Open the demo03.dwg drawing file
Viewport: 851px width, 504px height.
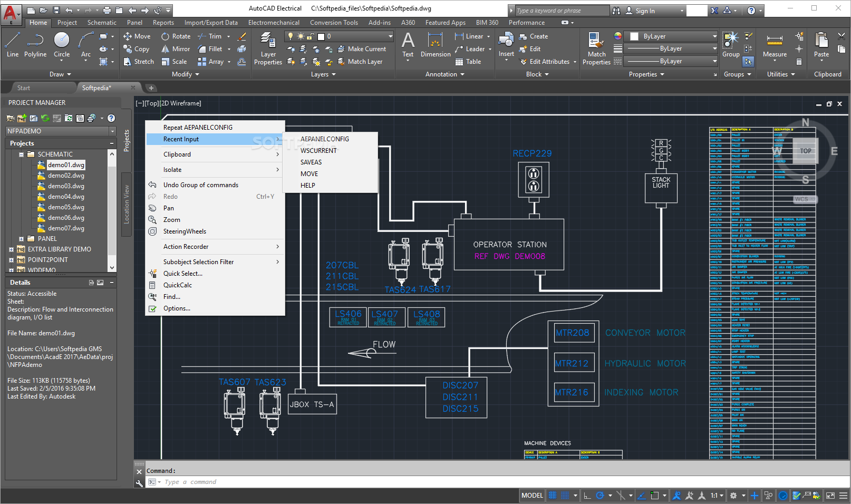click(x=65, y=186)
